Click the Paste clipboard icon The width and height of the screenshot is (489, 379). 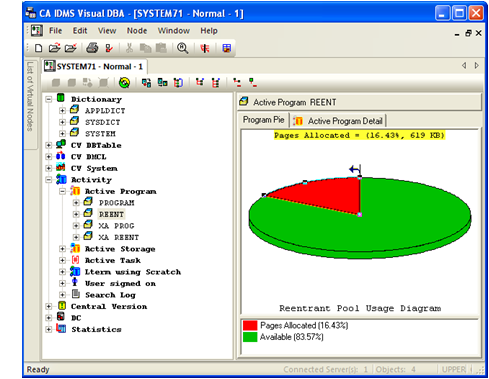161,48
